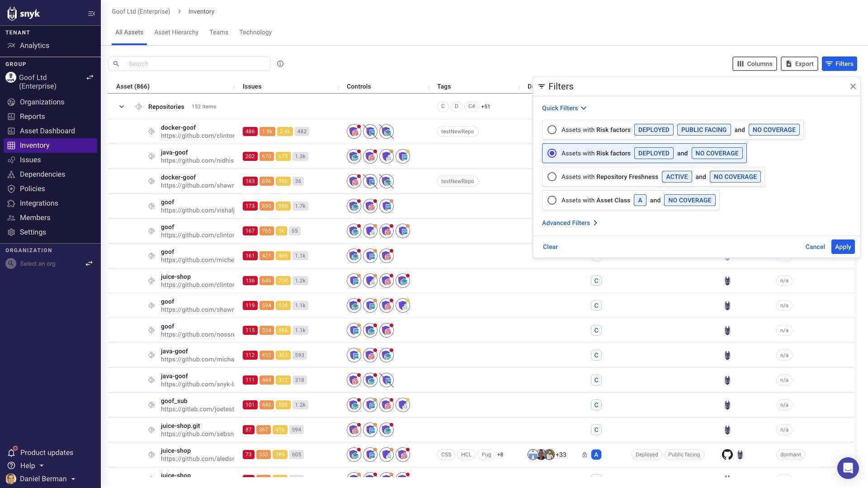Go to Analytics in sidebar

click(x=50, y=46)
